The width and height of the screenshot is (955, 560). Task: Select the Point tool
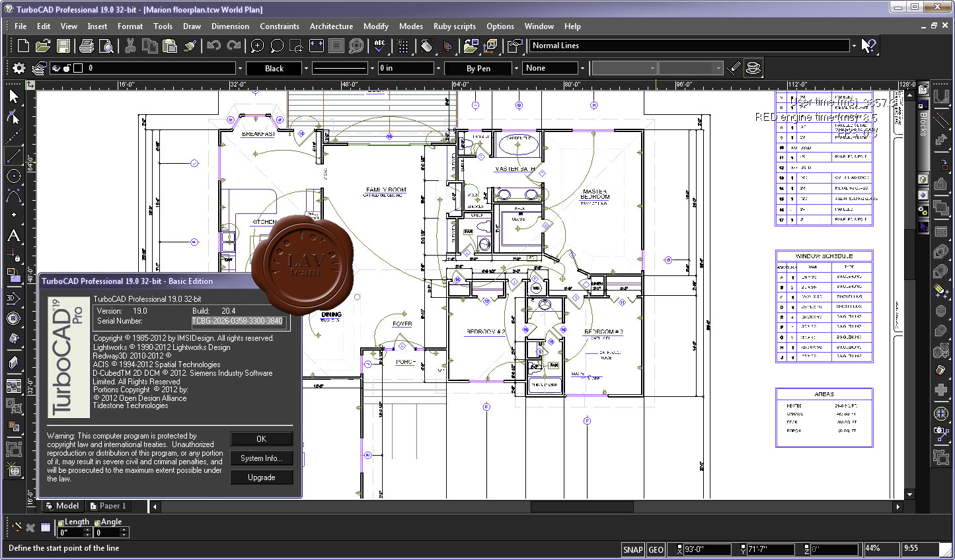(x=13, y=215)
